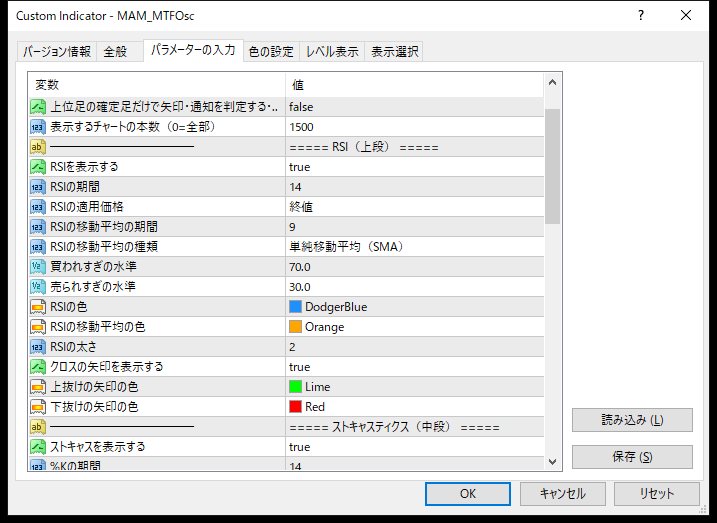The height and width of the screenshot is (523, 717).
Task: Click integer icon beside RSIの適用価格
Action: coord(38,207)
